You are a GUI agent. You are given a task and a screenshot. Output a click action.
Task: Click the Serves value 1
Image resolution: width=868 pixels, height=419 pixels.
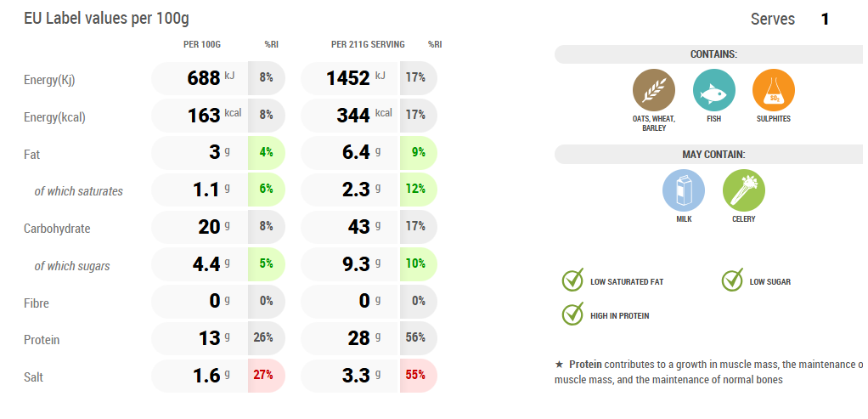click(x=825, y=19)
